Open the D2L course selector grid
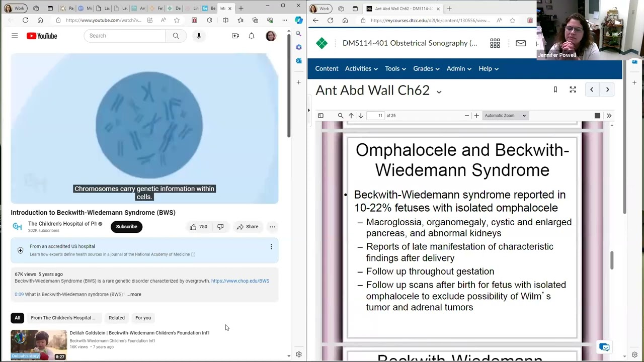 [495, 43]
